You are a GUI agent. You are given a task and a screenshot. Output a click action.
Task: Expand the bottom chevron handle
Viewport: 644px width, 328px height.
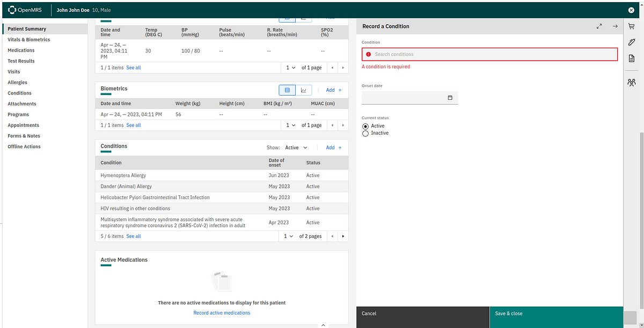tap(323, 325)
